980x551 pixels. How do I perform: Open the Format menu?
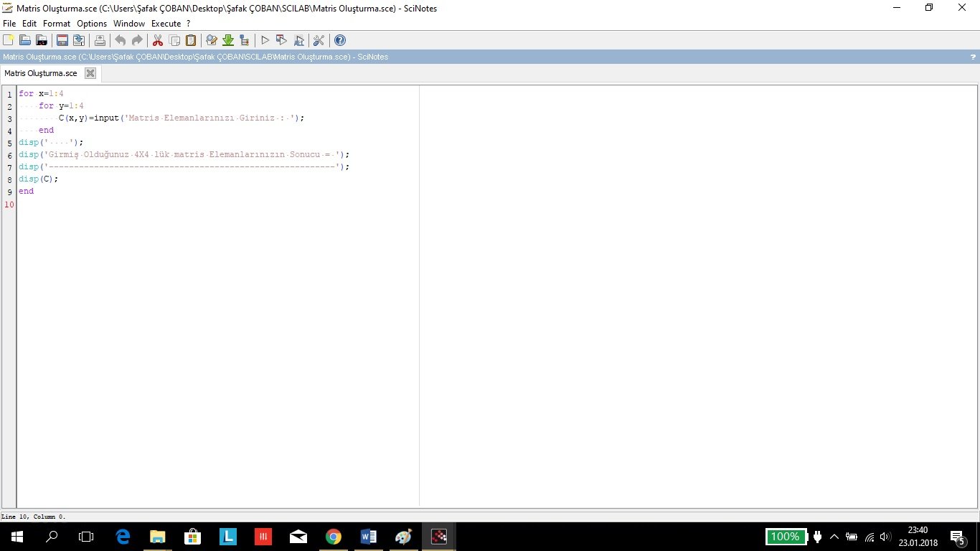click(x=57, y=24)
